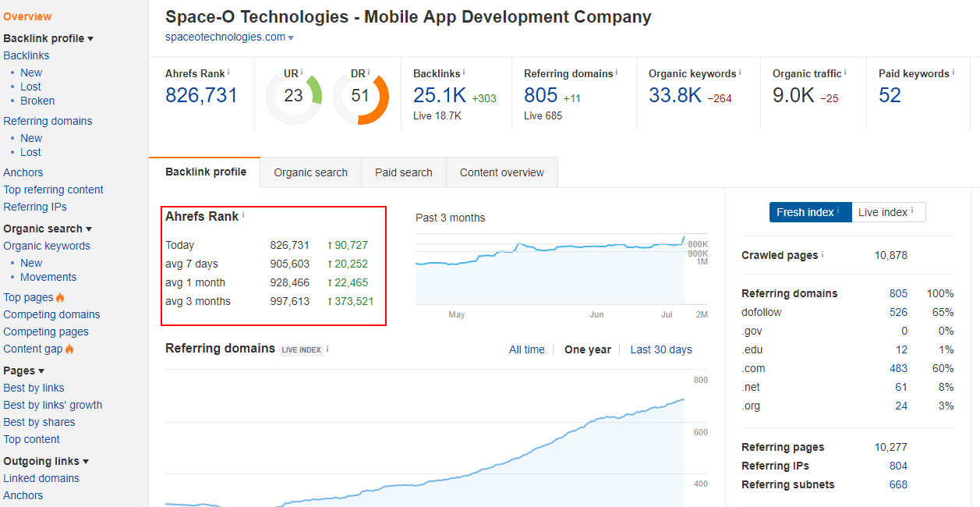Screen dimensions: 980x507
Task: Click the spaceotechnologies.com domain link
Action: 225,37
